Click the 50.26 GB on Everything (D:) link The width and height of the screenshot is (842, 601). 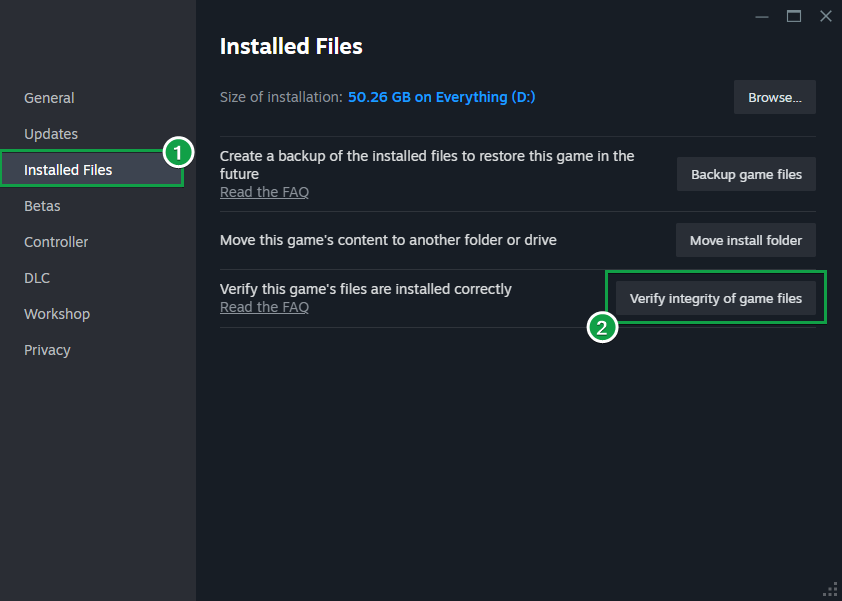click(x=443, y=97)
